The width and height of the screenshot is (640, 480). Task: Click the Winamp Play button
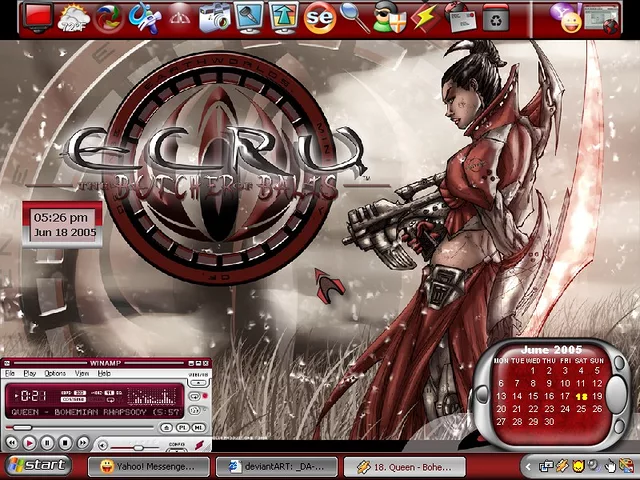click(x=30, y=442)
